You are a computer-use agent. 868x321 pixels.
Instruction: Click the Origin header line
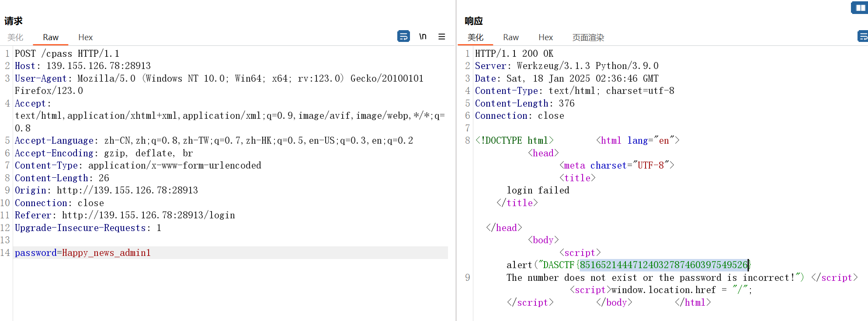pyautogui.click(x=106, y=190)
